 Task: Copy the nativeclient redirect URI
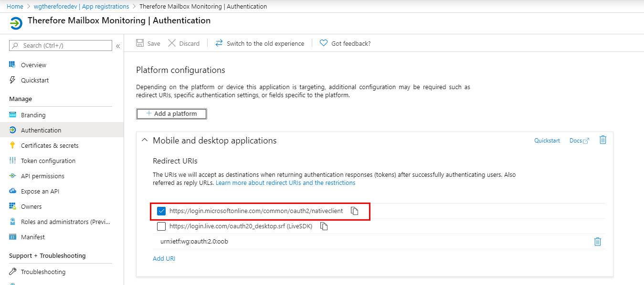tap(354, 211)
